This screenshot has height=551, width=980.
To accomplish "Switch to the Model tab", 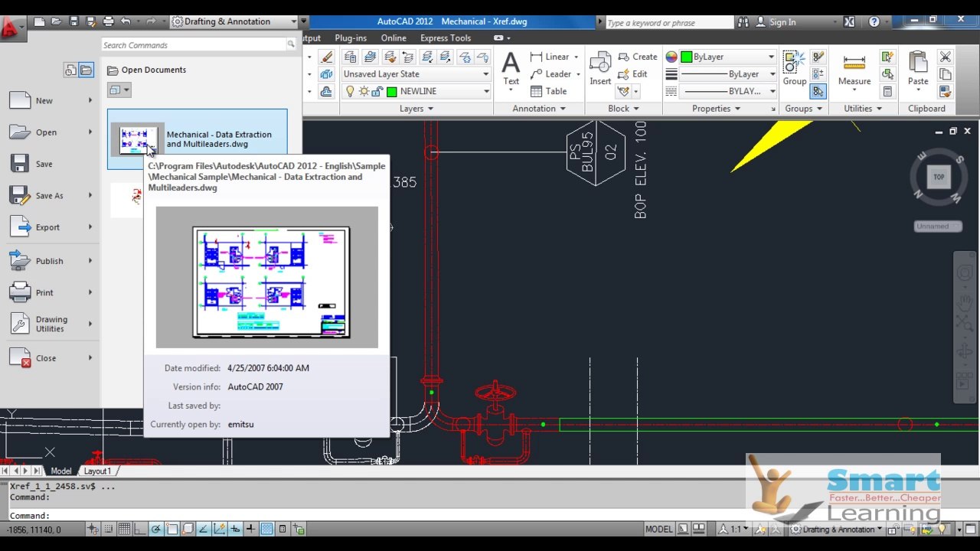I will (60, 471).
